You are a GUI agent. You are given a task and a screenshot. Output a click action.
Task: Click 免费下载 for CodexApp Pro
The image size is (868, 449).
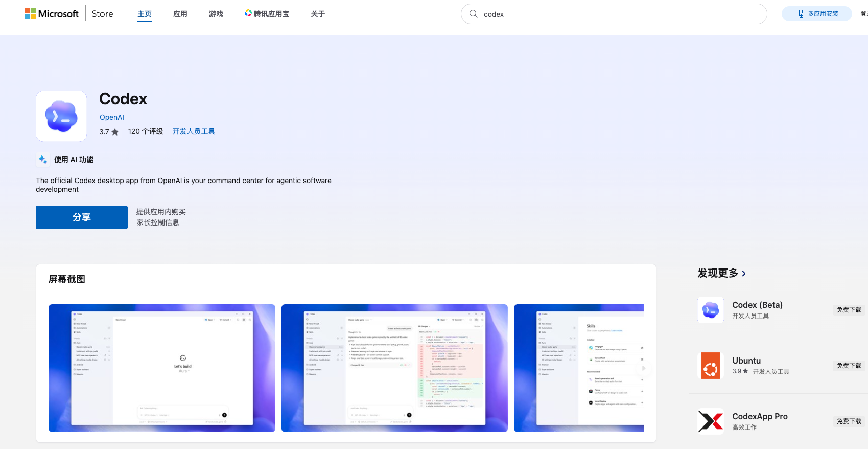pos(849,421)
